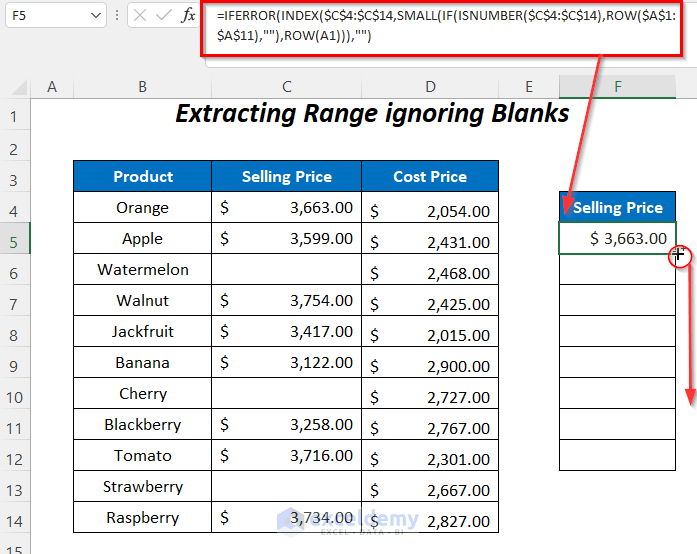Select Blackberry's selling price 3,258.00

pos(287,425)
